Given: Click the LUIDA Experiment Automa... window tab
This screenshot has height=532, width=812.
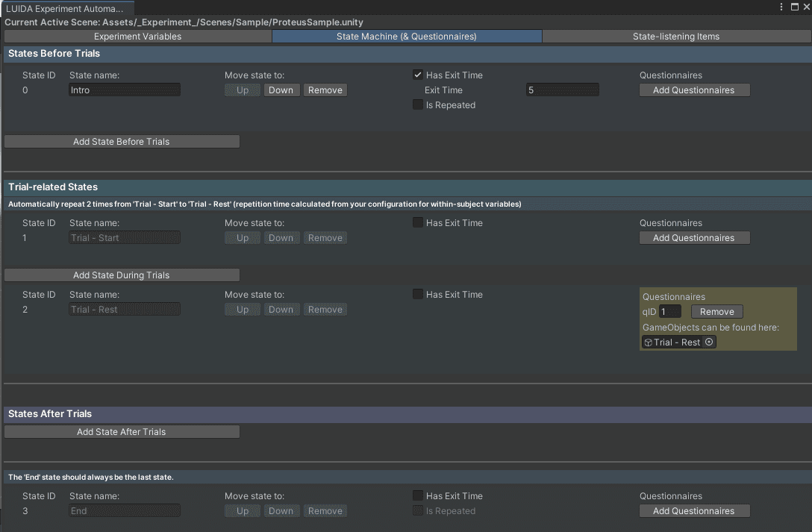Looking at the screenshot, I should click(67, 8).
